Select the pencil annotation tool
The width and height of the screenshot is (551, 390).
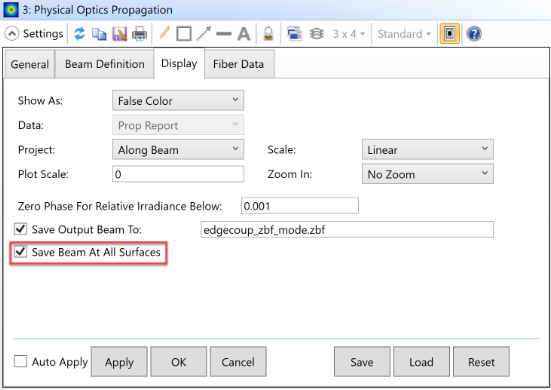pos(164,33)
